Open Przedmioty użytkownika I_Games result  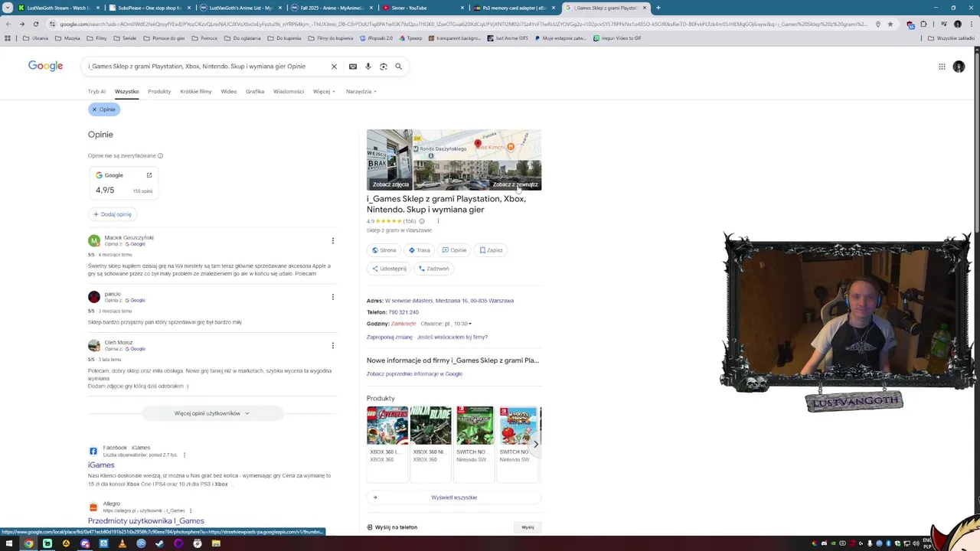point(146,521)
